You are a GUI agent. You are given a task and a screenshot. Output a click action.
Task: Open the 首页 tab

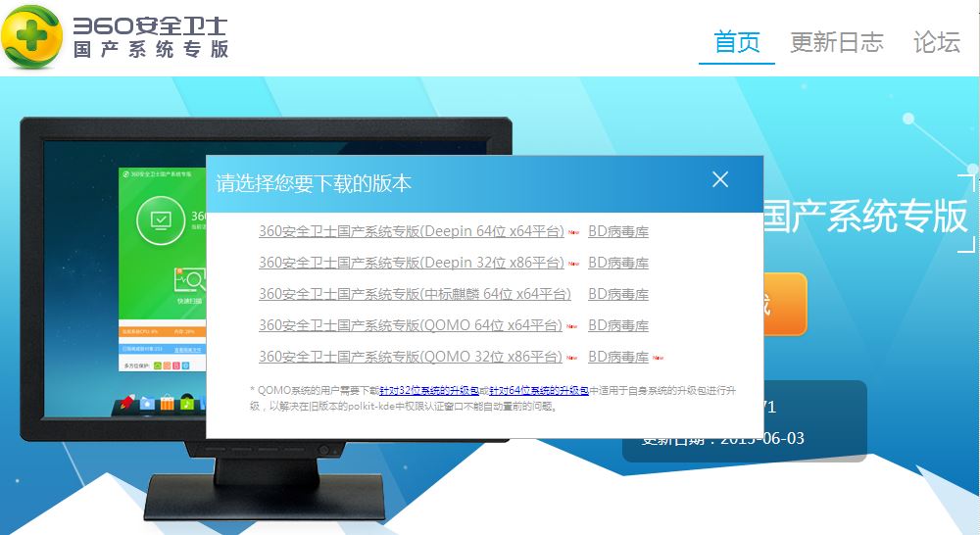[737, 42]
